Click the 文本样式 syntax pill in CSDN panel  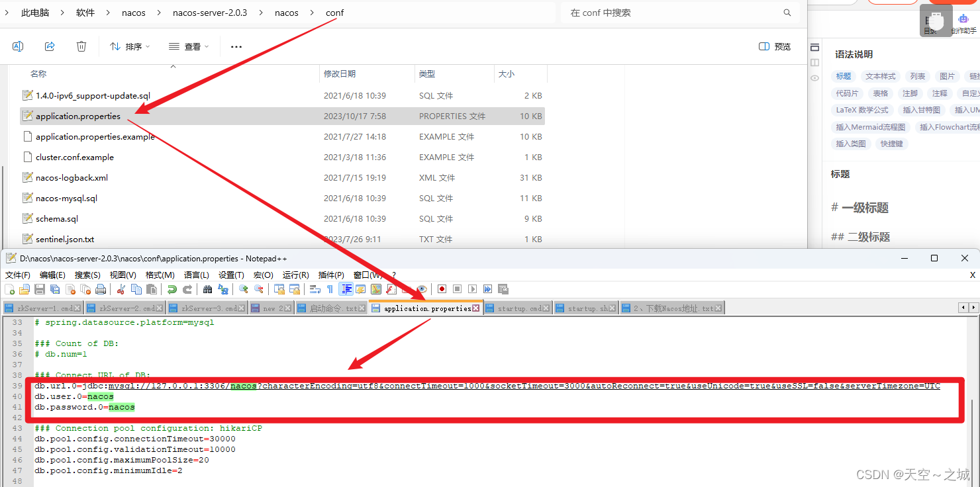tap(880, 76)
